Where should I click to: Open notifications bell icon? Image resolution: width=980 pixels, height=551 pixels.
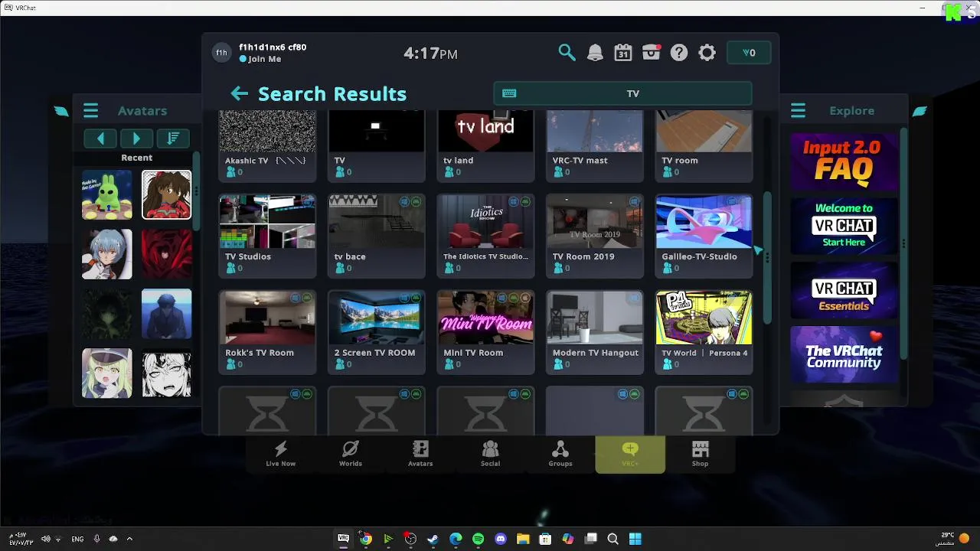coord(595,53)
